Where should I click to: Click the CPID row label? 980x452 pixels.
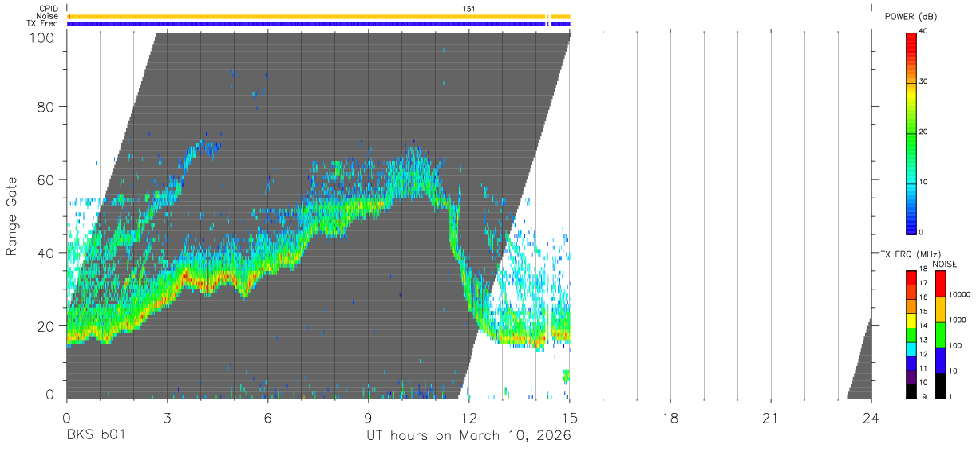[49, 8]
